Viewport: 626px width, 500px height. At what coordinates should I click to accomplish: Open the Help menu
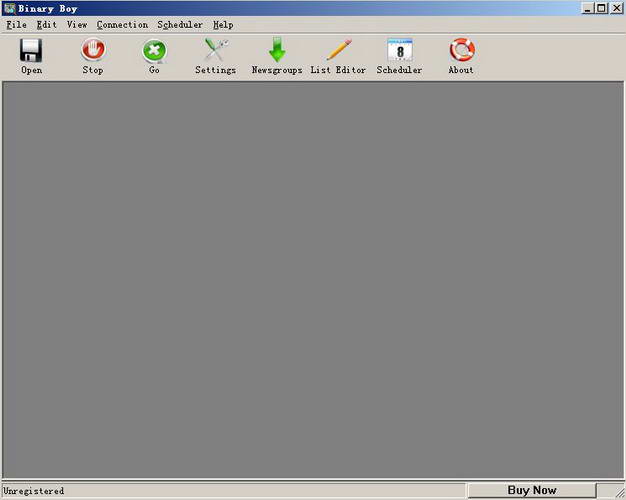pyautogui.click(x=223, y=25)
